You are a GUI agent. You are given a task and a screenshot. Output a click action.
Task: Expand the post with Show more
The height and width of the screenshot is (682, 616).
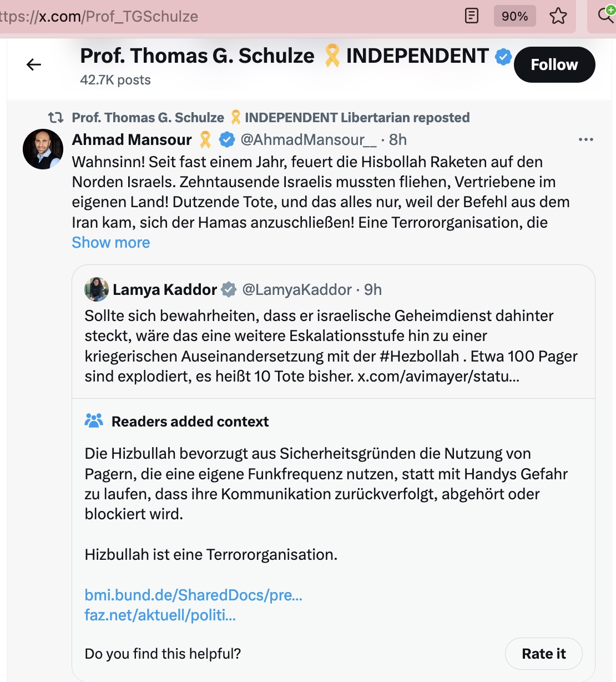point(111,243)
